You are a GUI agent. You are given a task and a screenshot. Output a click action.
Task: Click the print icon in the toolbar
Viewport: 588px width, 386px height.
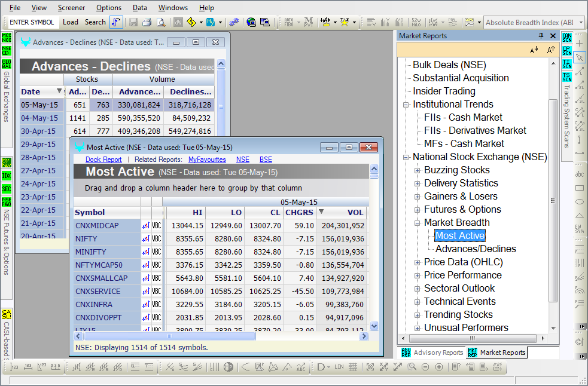pos(147,23)
